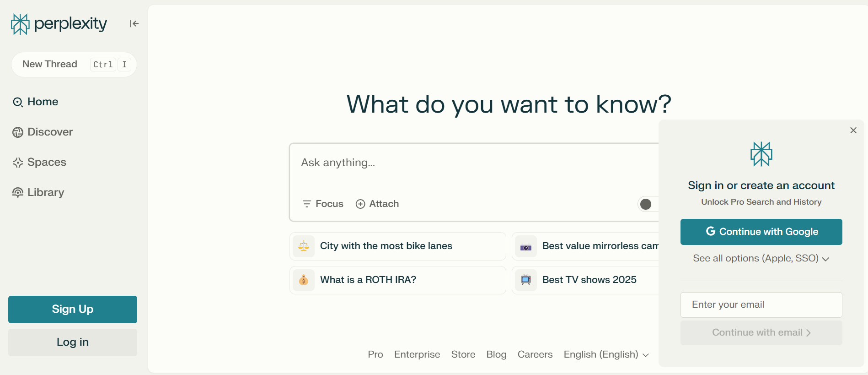Click Continue with email button

761,333
